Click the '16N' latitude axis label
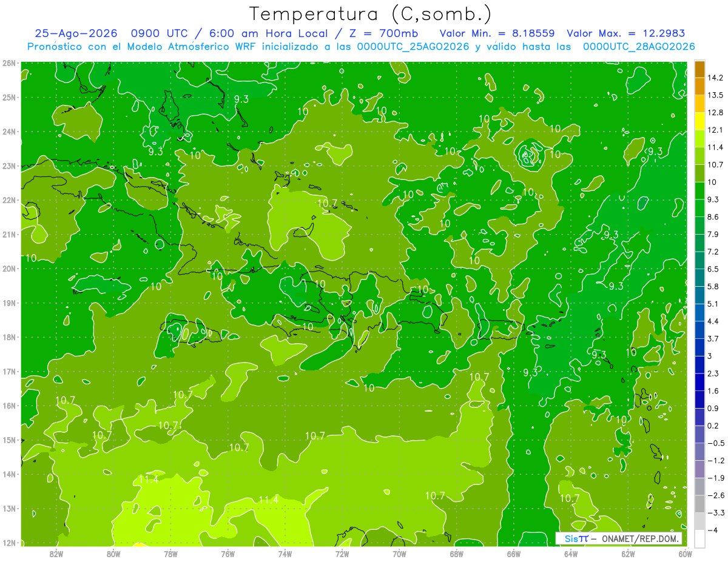 [x=10, y=406]
